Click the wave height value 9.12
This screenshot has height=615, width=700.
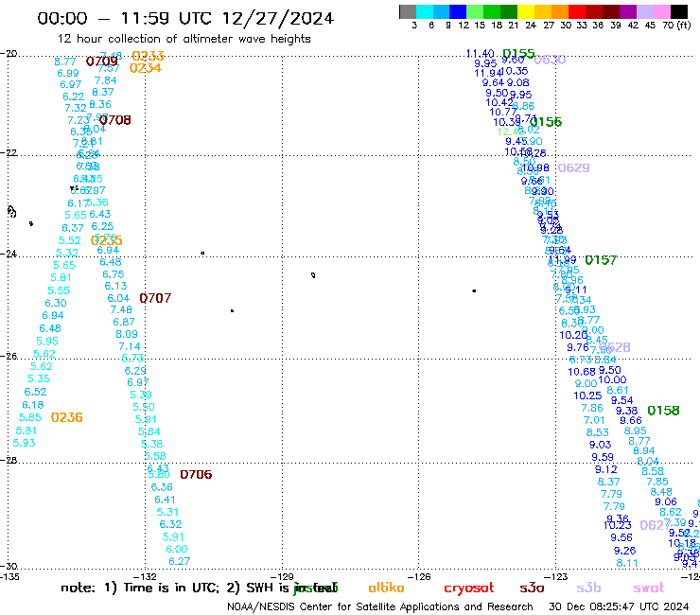pos(606,469)
